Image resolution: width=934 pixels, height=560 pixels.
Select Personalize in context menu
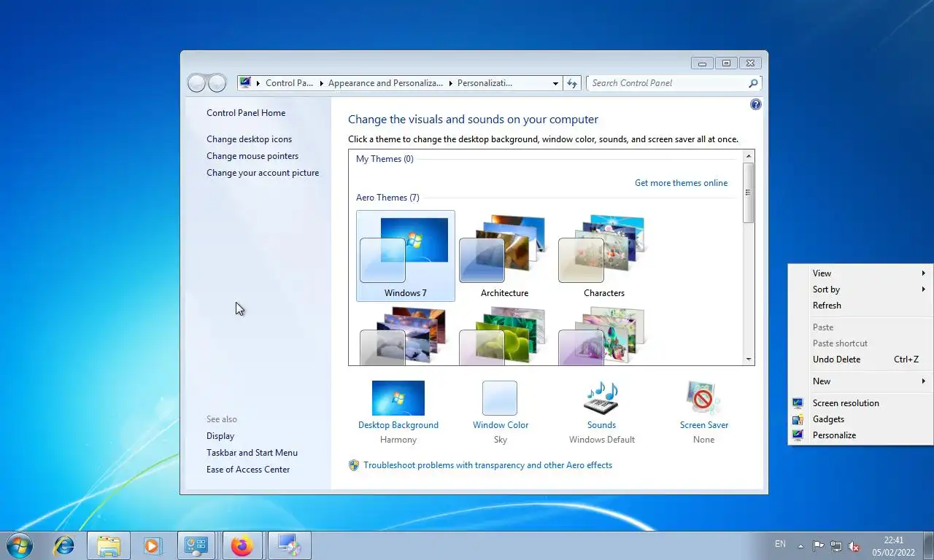[x=860, y=435]
